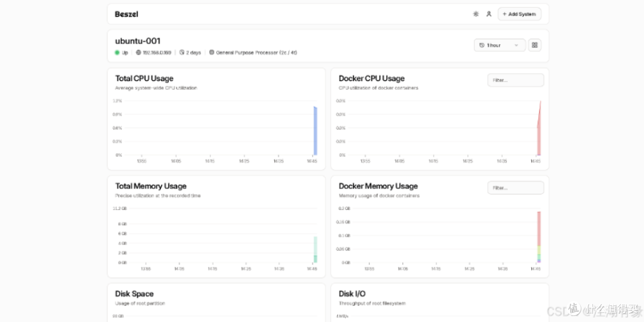The height and width of the screenshot is (322, 644).
Task: Click 'Average system-wide CPU utilization' subtitle
Action: (x=156, y=88)
